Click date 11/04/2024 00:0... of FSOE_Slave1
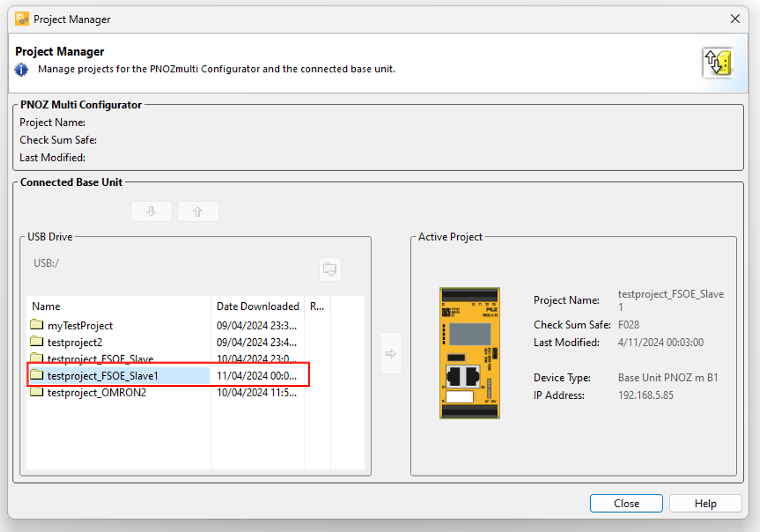This screenshot has width=760, height=532. coord(256,376)
